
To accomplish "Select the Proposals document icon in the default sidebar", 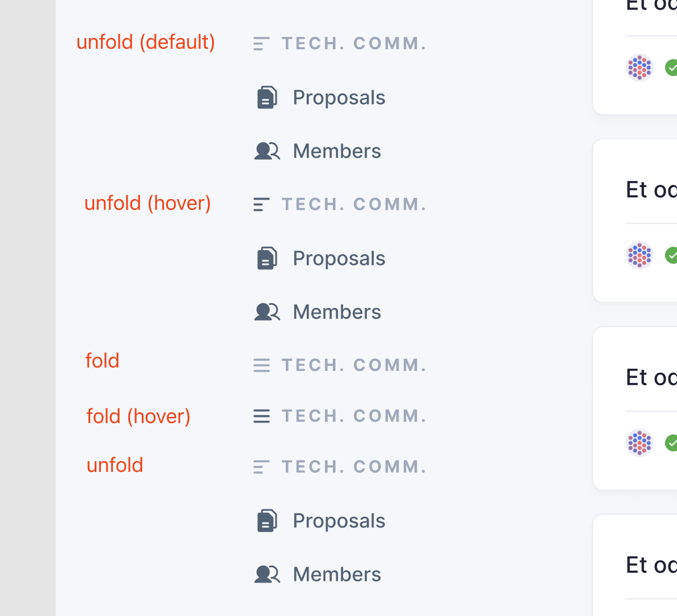I will pyautogui.click(x=266, y=97).
